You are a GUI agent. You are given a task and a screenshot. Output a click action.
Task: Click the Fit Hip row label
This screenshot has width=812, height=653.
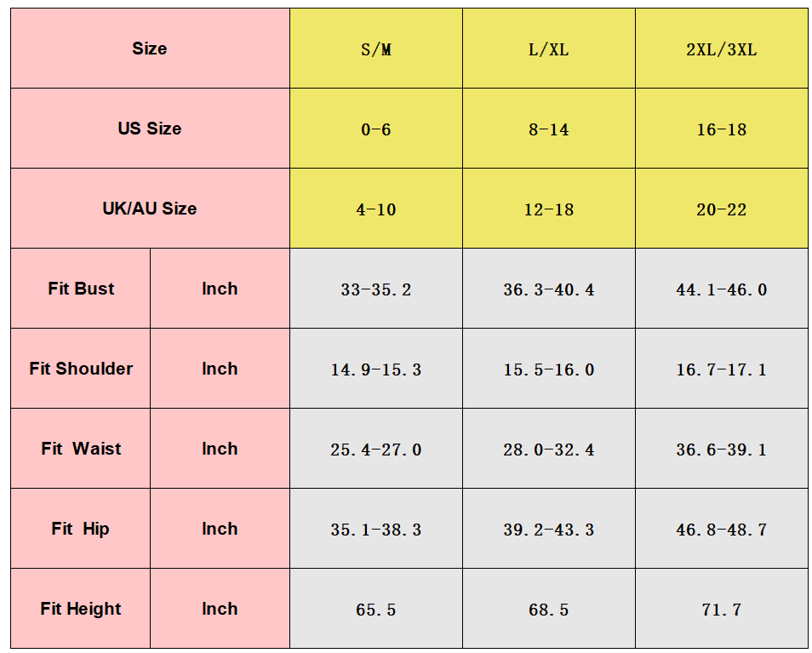coord(81,528)
